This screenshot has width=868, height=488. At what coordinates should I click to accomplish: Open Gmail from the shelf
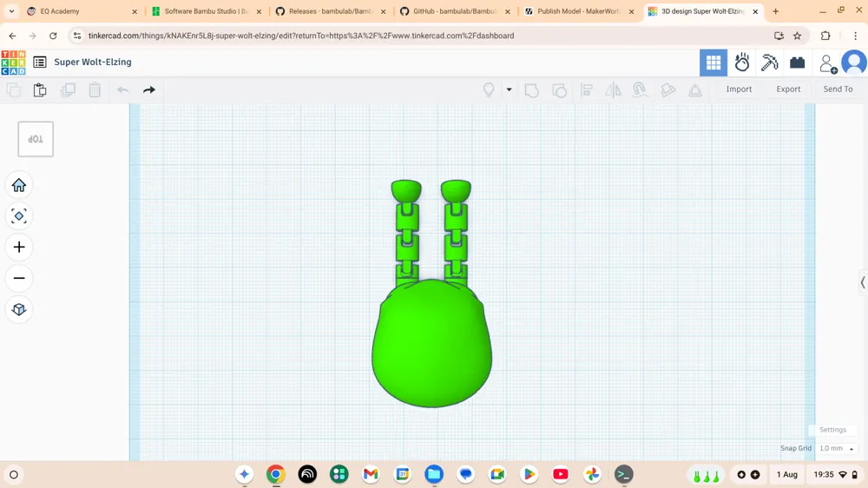371,474
